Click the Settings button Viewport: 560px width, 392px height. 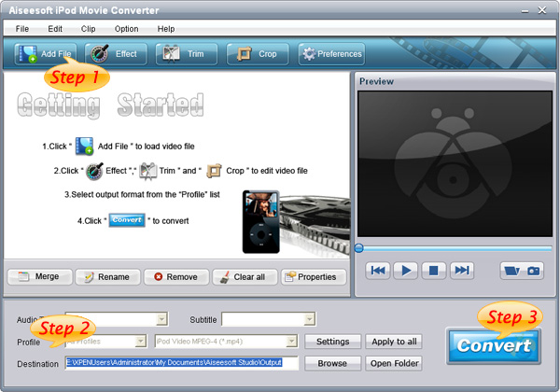332,342
